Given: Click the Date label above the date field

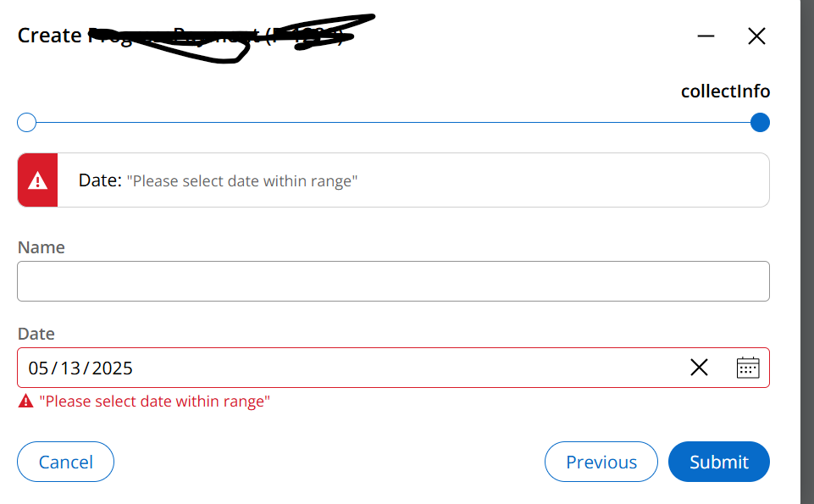Looking at the screenshot, I should click(x=36, y=334).
